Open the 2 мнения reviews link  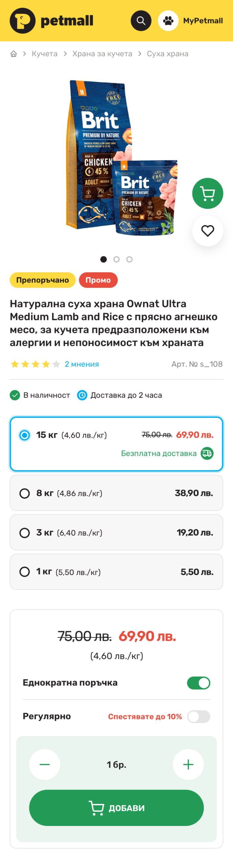tap(82, 364)
